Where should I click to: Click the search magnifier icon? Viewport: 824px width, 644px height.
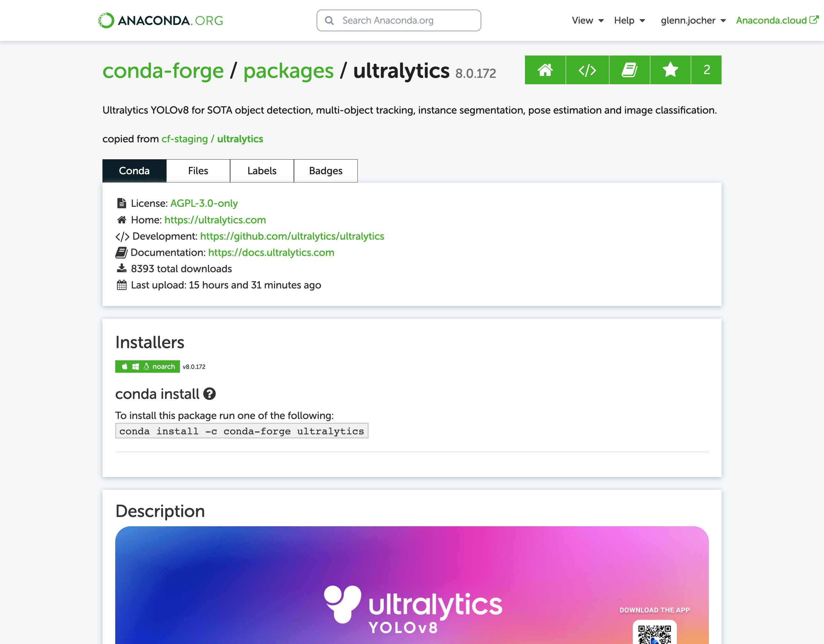pos(330,20)
